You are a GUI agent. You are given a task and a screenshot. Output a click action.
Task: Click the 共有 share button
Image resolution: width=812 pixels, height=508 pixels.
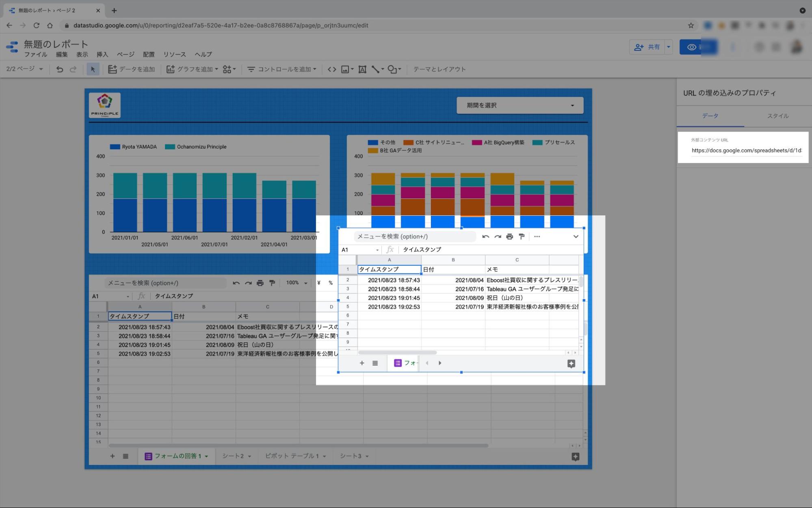pos(647,47)
